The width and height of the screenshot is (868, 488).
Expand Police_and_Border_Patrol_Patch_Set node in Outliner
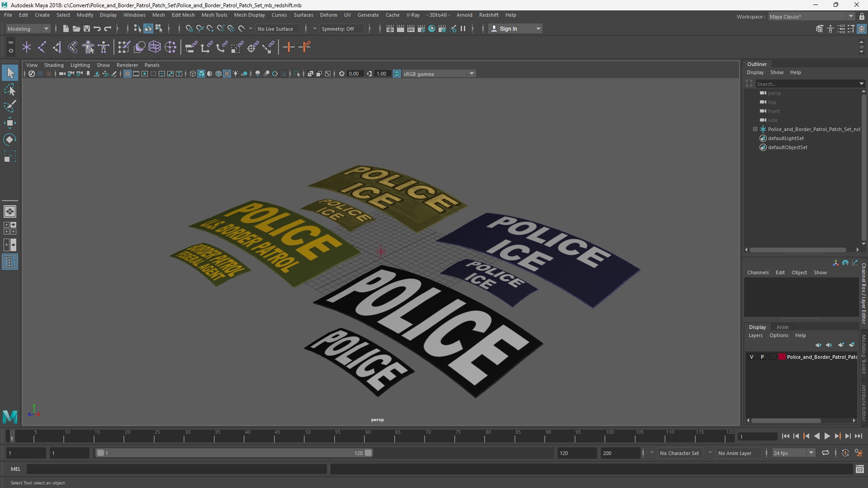tap(755, 129)
